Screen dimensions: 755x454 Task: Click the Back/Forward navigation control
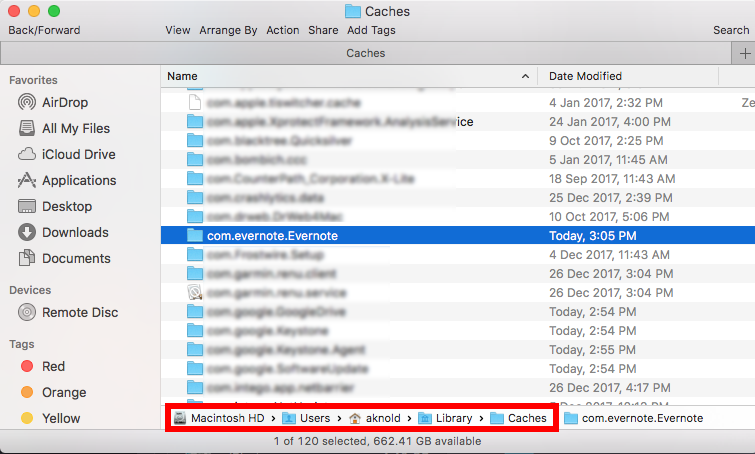(x=44, y=30)
